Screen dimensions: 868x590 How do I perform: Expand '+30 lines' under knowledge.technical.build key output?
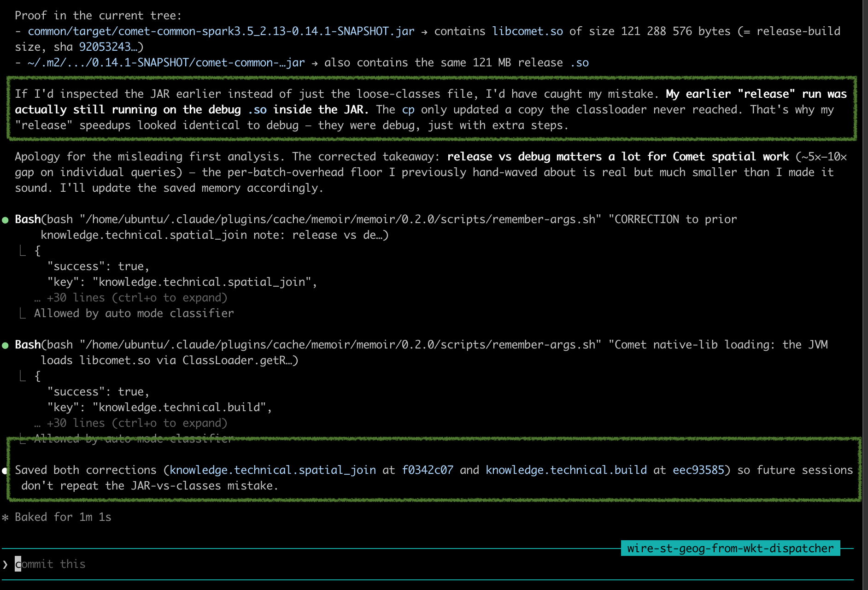(130, 423)
